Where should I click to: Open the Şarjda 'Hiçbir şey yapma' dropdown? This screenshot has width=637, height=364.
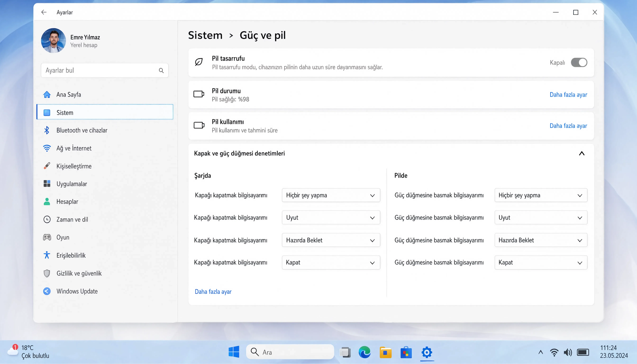[331, 195]
